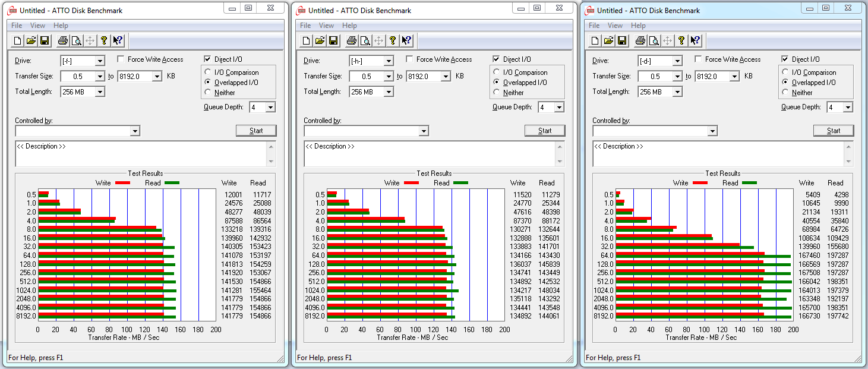Click context help pointer icon in drive f window
This screenshot has height=369, width=868.
click(x=118, y=40)
